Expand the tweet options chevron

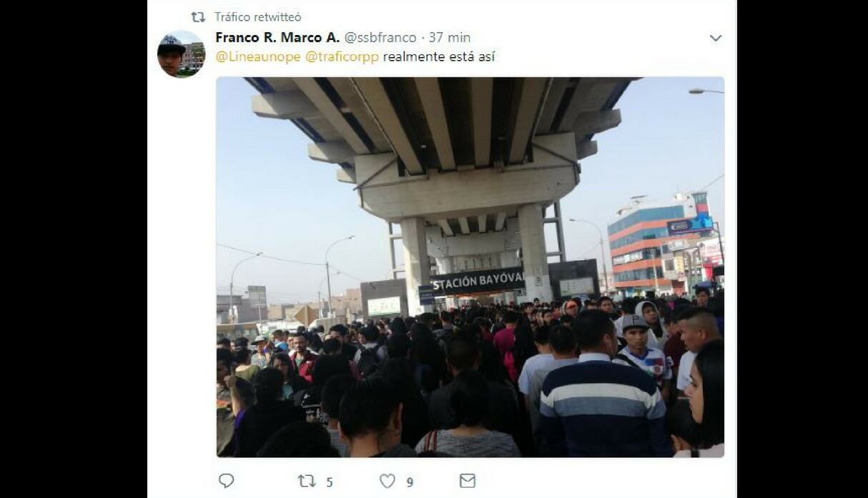(x=716, y=38)
